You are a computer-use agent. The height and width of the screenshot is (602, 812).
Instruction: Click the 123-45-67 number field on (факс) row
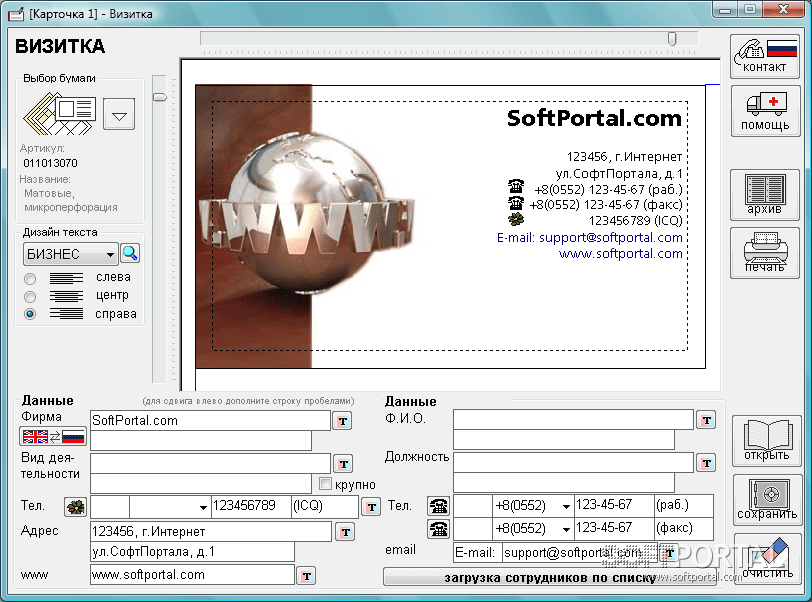(x=614, y=528)
